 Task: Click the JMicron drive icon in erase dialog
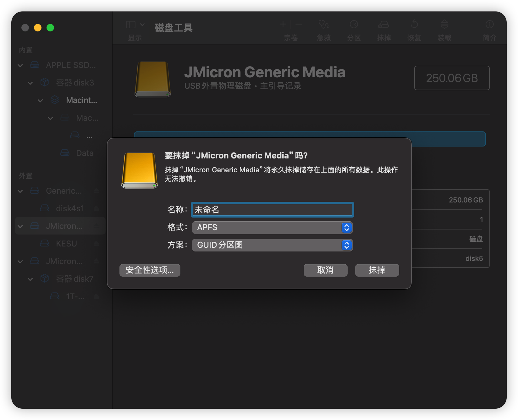tap(140, 170)
